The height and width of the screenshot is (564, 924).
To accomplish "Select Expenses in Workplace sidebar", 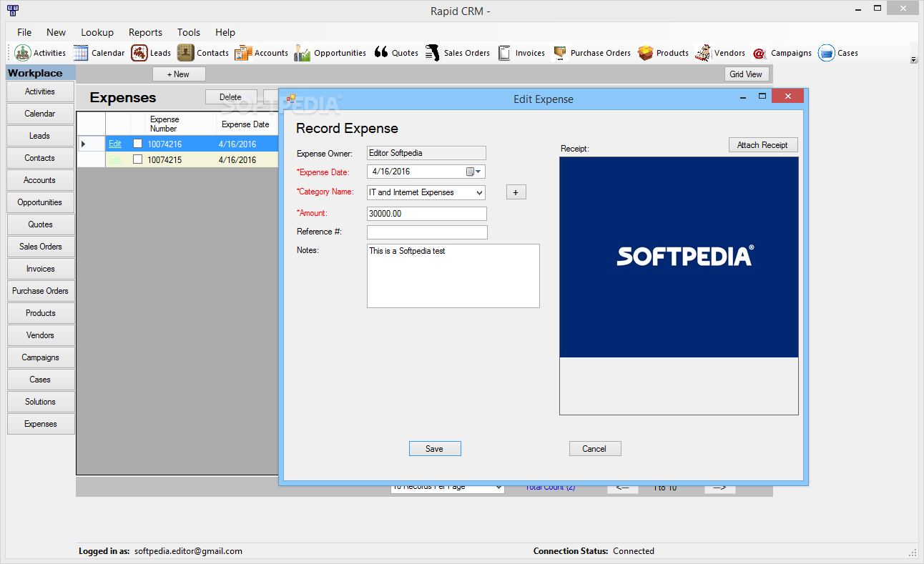I will point(40,424).
